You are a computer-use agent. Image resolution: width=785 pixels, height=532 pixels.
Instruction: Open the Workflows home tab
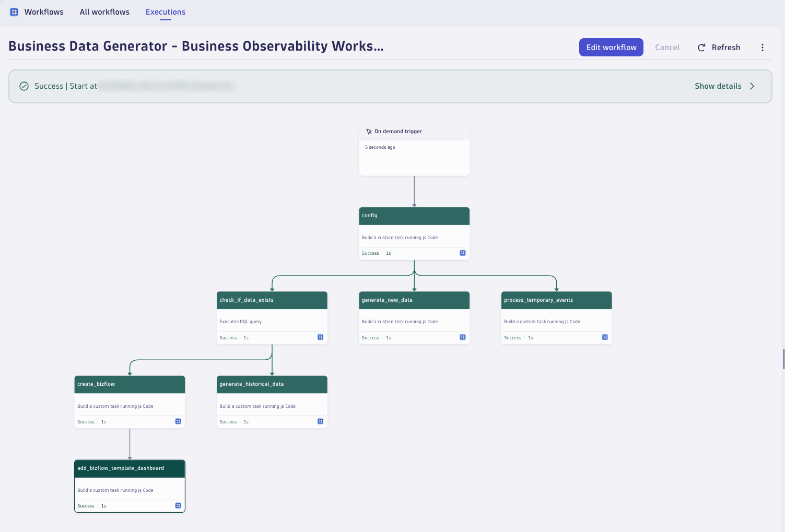click(x=44, y=12)
